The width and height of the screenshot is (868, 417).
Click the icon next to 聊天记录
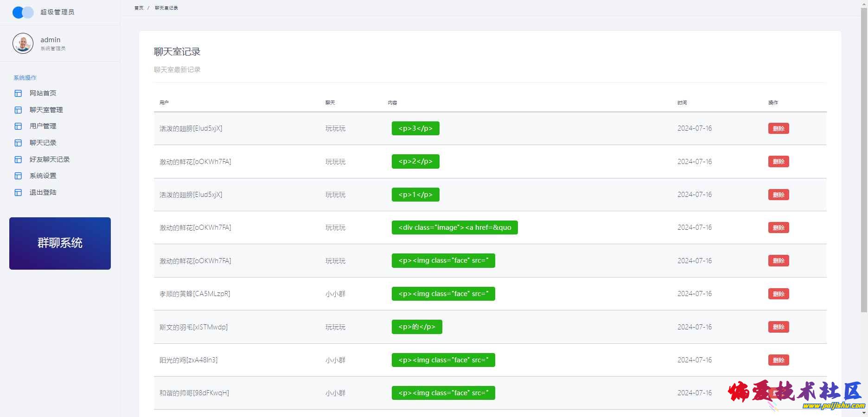point(18,143)
